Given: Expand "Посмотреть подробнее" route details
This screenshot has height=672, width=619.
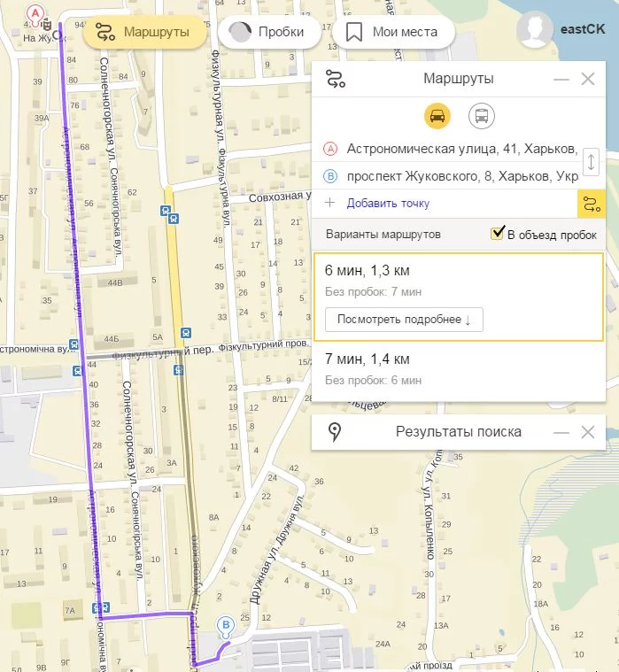Looking at the screenshot, I should point(404,320).
